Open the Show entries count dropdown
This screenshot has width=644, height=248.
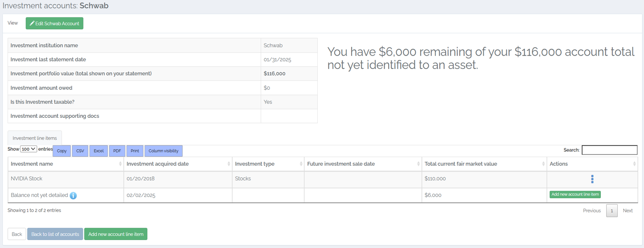(28, 149)
